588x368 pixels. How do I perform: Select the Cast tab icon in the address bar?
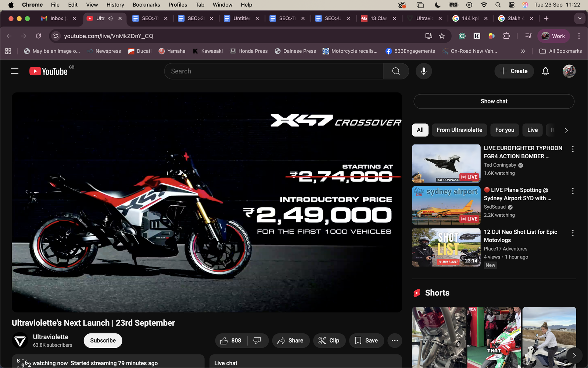click(429, 36)
